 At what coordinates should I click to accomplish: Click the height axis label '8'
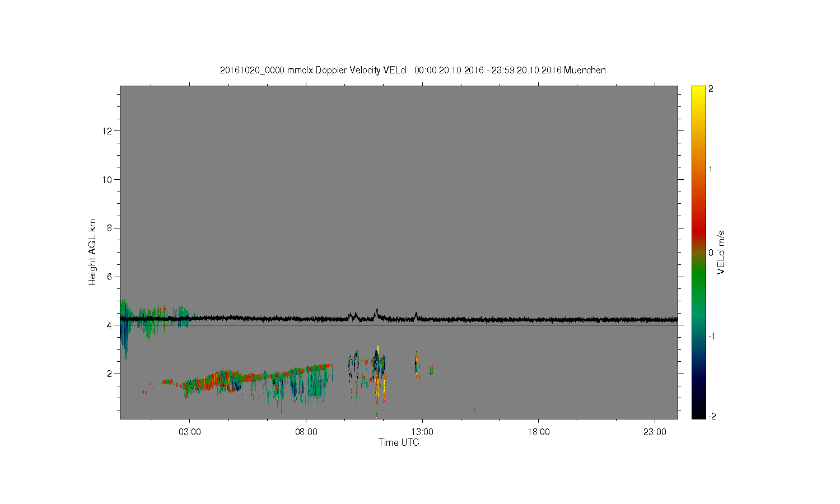[x=110, y=228]
